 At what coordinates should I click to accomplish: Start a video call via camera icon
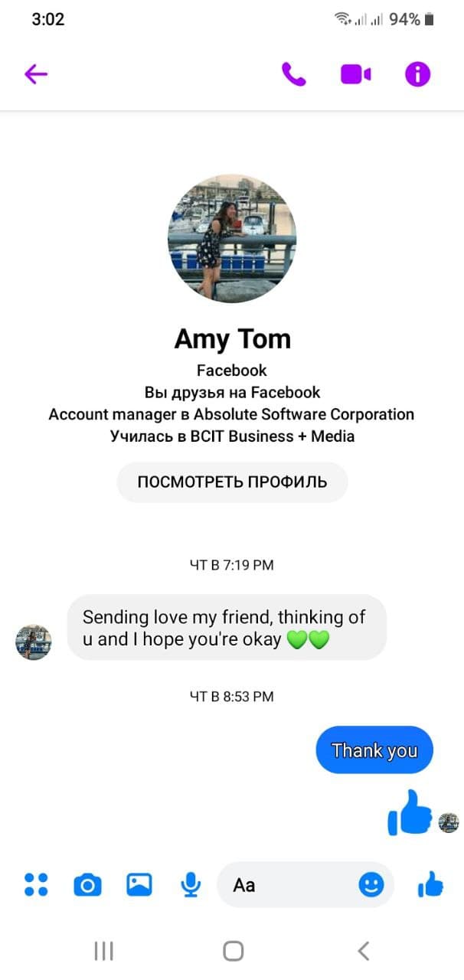point(356,74)
